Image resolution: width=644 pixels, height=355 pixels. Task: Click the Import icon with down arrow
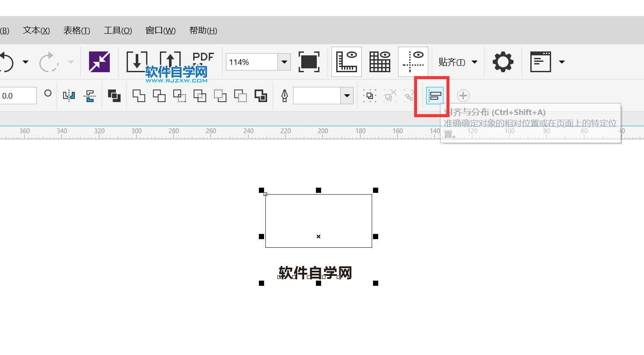pos(137,61)
